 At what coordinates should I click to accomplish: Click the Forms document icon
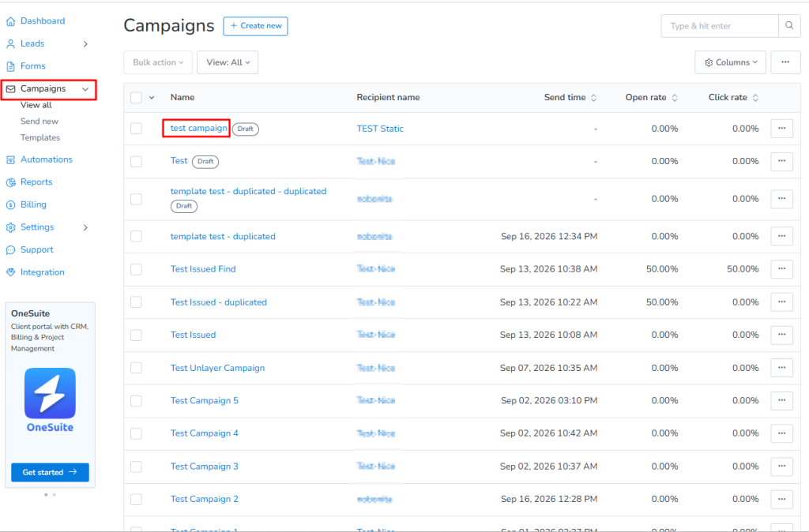(x=10, y=66)
